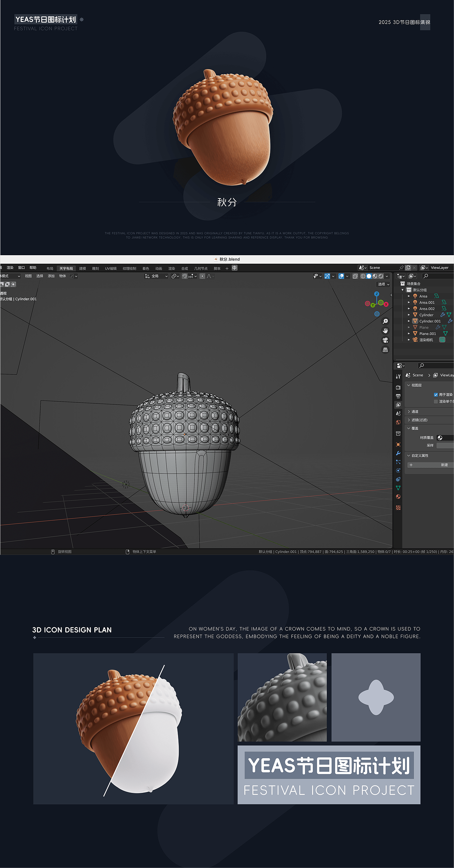Switch perspective/orthographic with the grid icon
This screenshot has width=454, height=868.
(385, 350)
